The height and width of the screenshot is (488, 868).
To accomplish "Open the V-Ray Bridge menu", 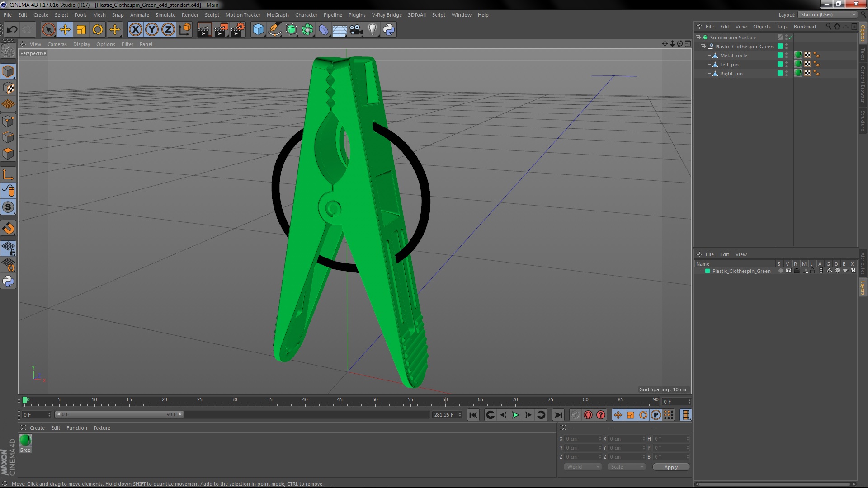I will coord(387,15).
